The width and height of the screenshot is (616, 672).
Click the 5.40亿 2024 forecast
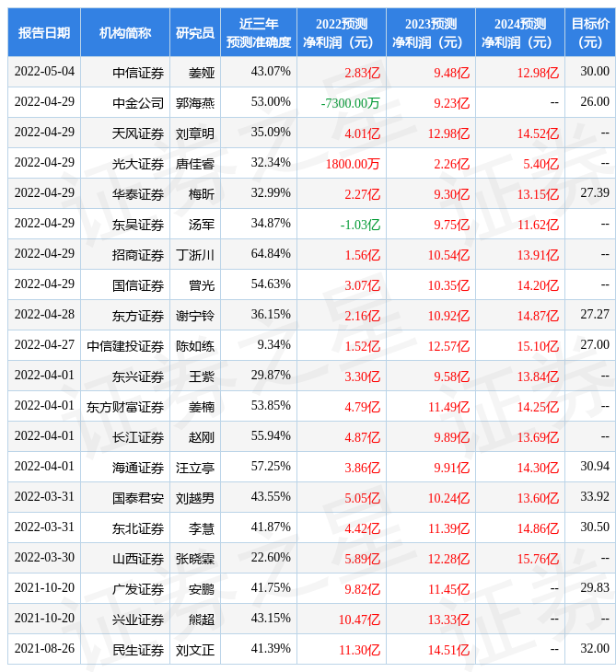[541, 164]
